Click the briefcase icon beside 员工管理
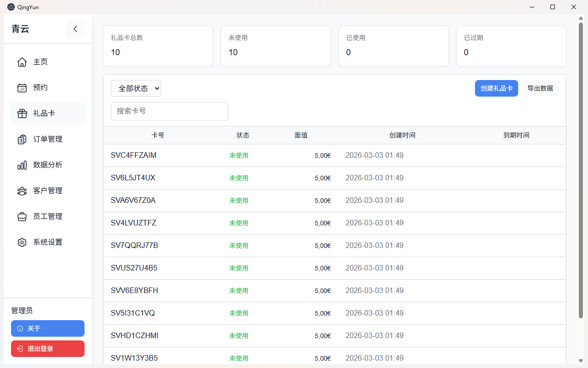Viewport: 588px width, 368px height. [x=22, y=217]
